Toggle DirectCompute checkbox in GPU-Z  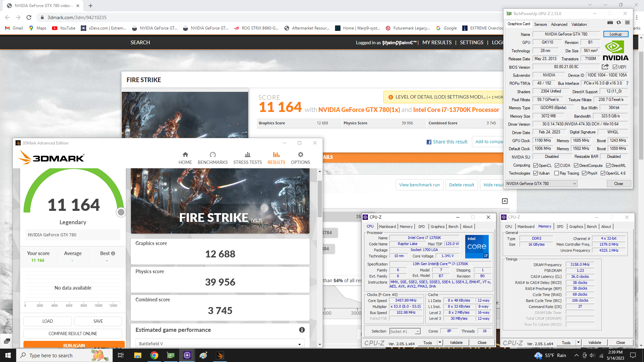(576, 166)
